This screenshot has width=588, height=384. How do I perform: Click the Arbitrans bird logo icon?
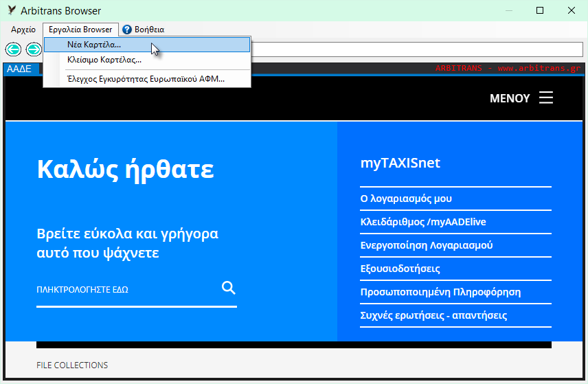tap(12, 10)
